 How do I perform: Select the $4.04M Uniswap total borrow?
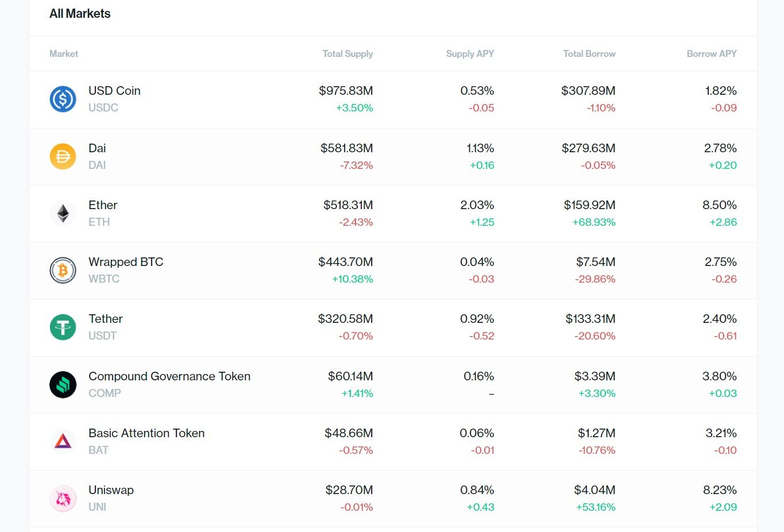[x=594, y=490]
